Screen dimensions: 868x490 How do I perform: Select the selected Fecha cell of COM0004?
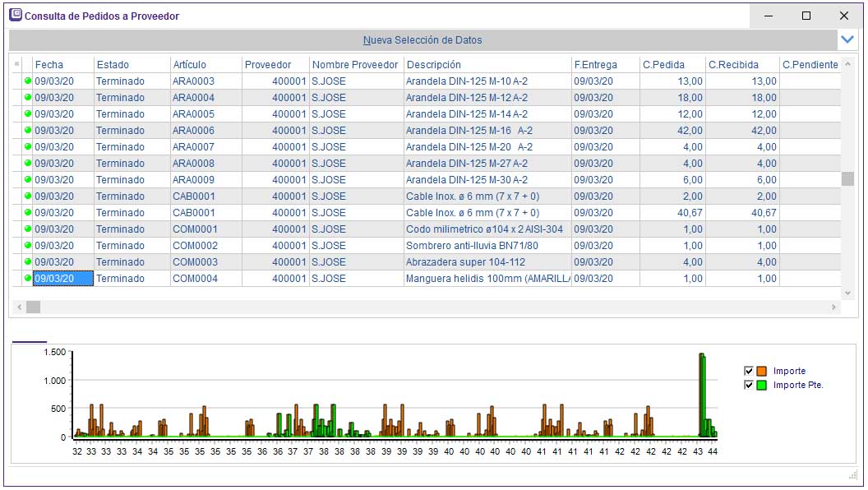pyautogui.click(x=62, y=279)
